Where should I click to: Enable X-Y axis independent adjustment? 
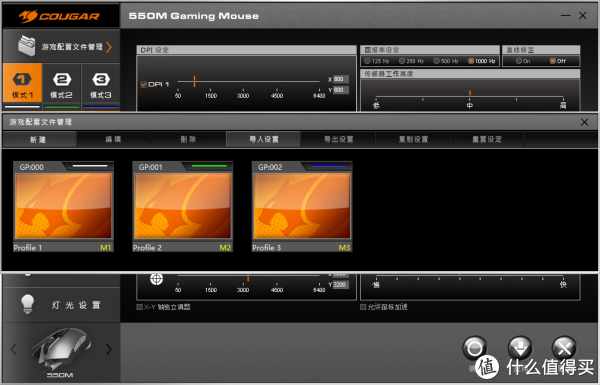pos(140,307)
